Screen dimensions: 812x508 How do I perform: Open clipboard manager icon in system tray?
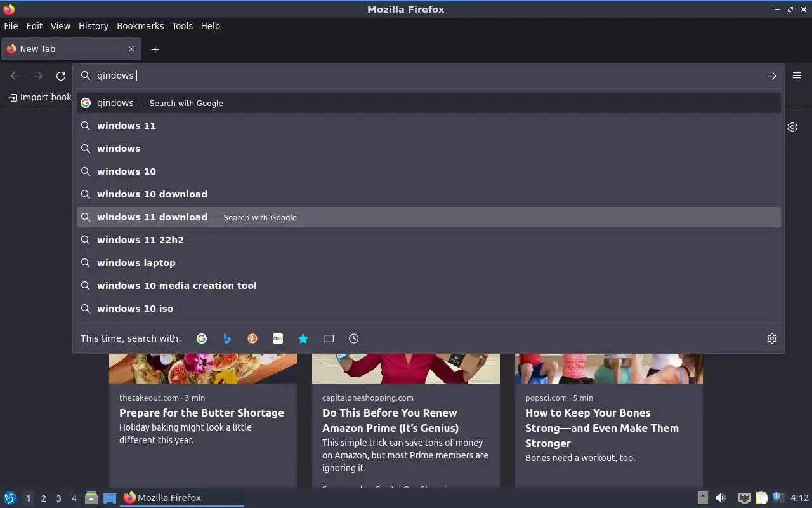pyautogui.click(x=761, y=498)
